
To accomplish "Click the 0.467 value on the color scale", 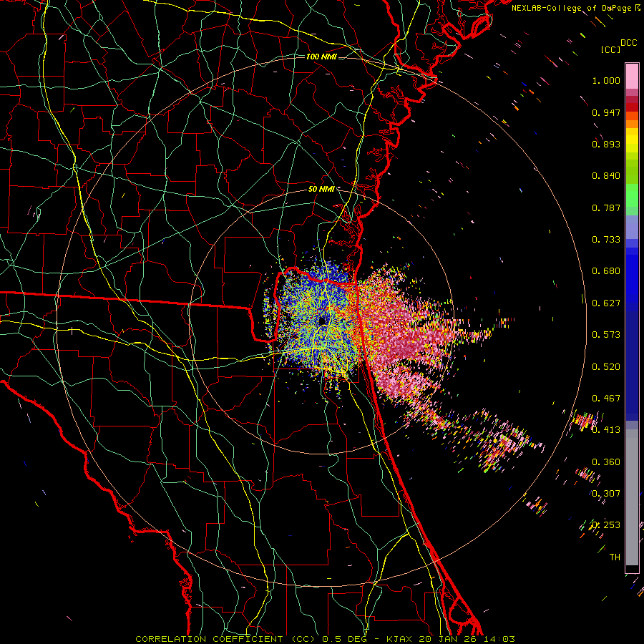I will click(606, 399).
